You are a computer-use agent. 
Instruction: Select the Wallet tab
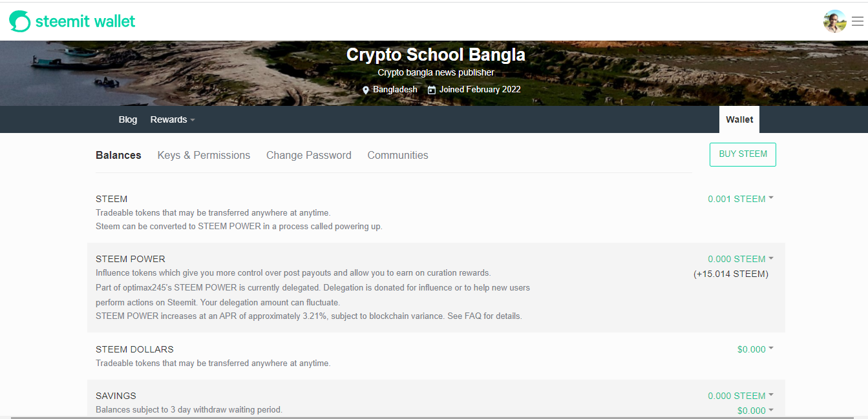coord(739,119)
